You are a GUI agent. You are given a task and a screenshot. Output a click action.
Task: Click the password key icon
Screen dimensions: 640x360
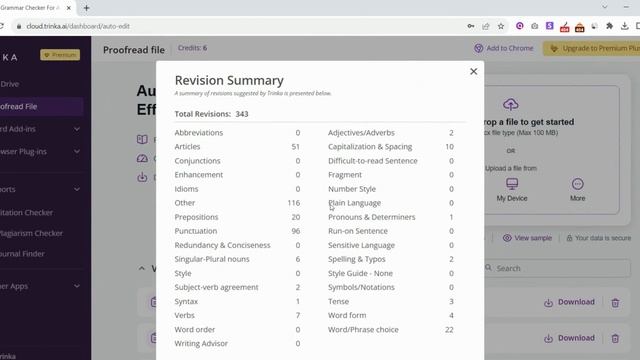tap(471, 26)
